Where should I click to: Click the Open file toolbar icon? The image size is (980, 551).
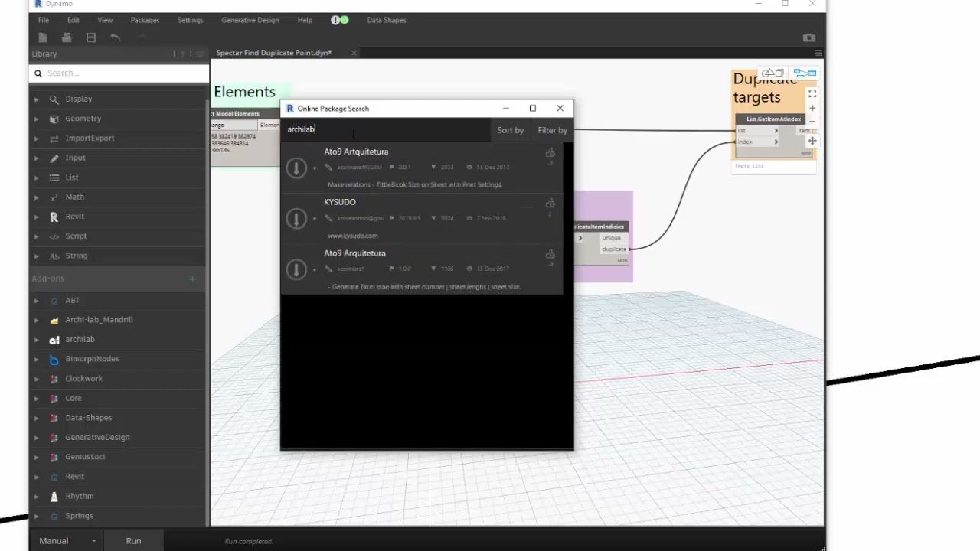click(x=67, y=37)
